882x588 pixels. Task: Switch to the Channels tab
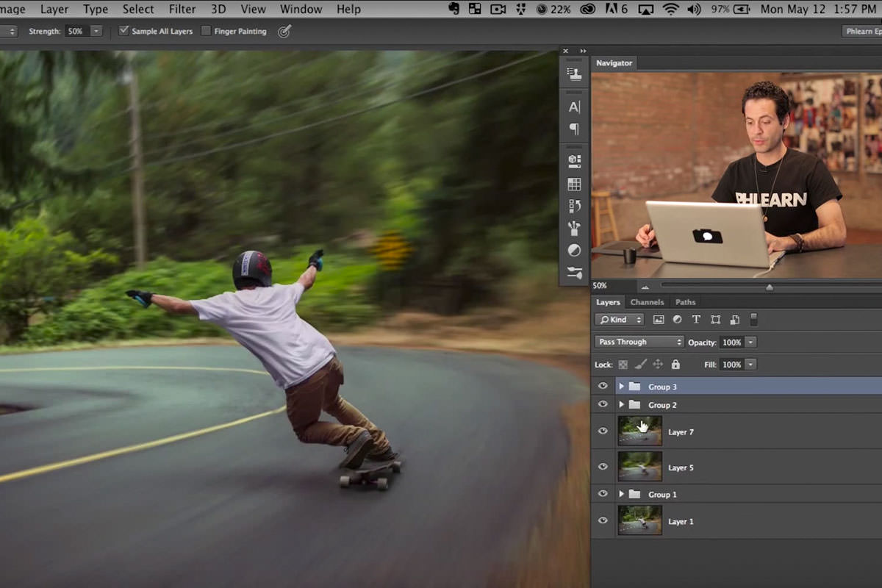tap(647, 302)
